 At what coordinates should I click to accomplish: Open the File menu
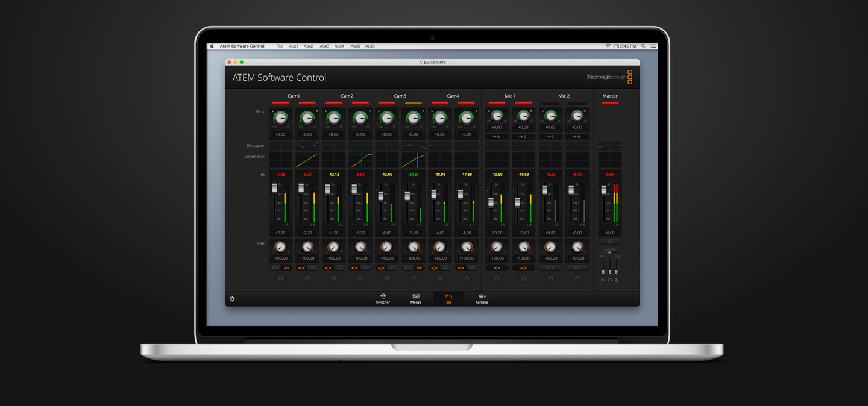tap(279, 46)
